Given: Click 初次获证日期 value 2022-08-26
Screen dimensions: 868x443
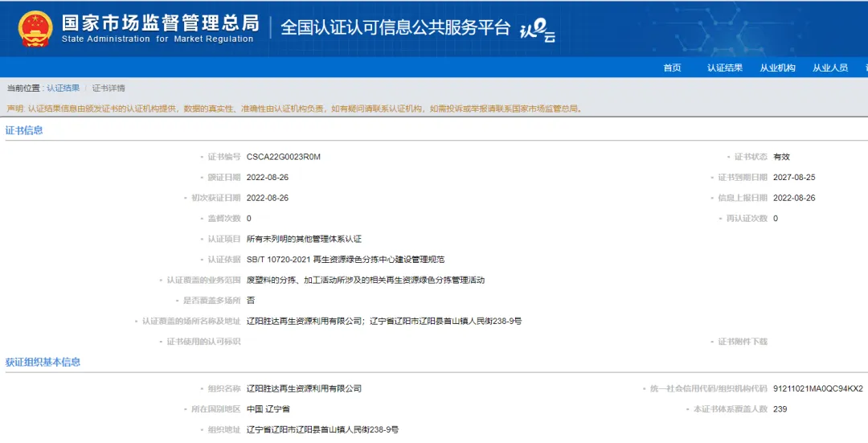Looking at the screenshot, I should pos(268,198).
